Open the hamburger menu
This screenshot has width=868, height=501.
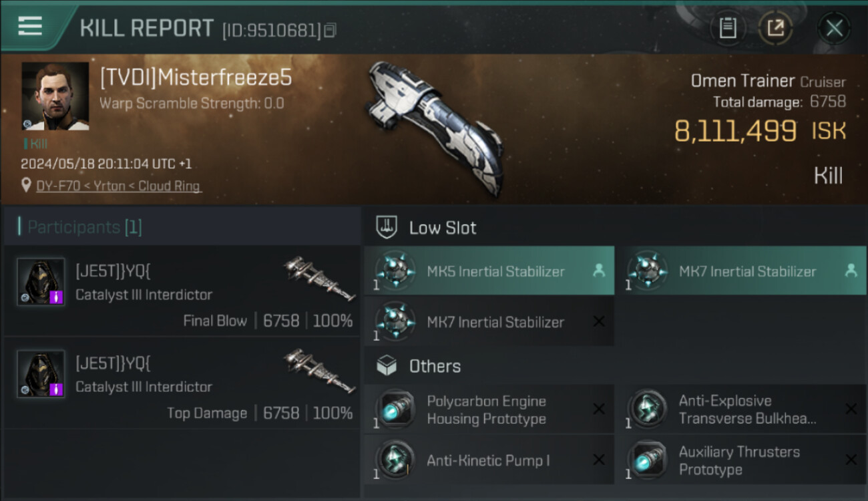pyautogui.click(x=30, y=26)
